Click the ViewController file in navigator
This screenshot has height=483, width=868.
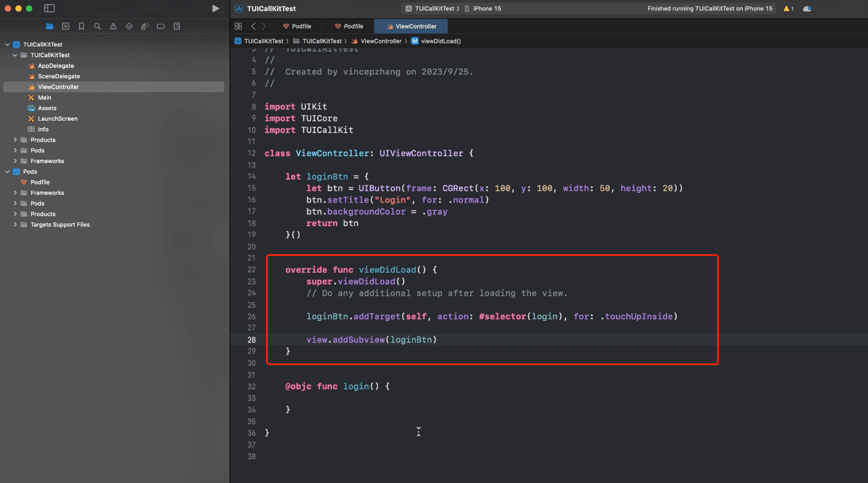pyautogui.click(x=58, y=87)
